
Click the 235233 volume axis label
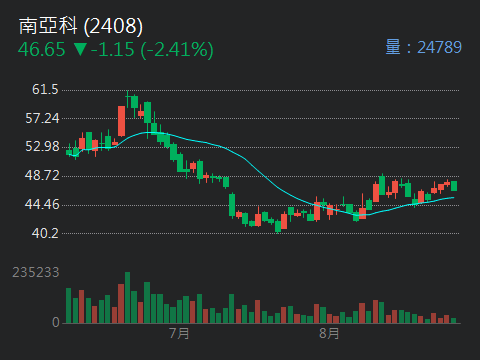click(36, 272)
